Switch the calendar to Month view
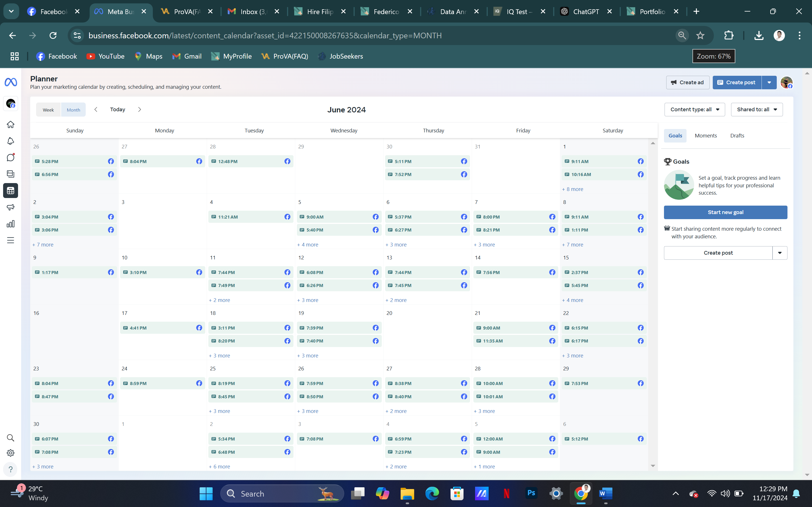This screenshot has width=812, height=507. pos(73,110)
